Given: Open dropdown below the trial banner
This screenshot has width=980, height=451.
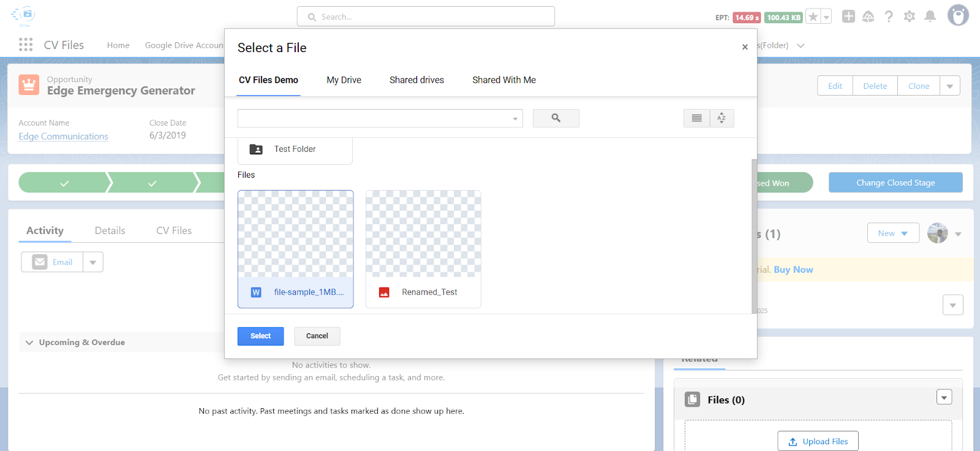Looking at the screenshot, I should click(952, 305).
